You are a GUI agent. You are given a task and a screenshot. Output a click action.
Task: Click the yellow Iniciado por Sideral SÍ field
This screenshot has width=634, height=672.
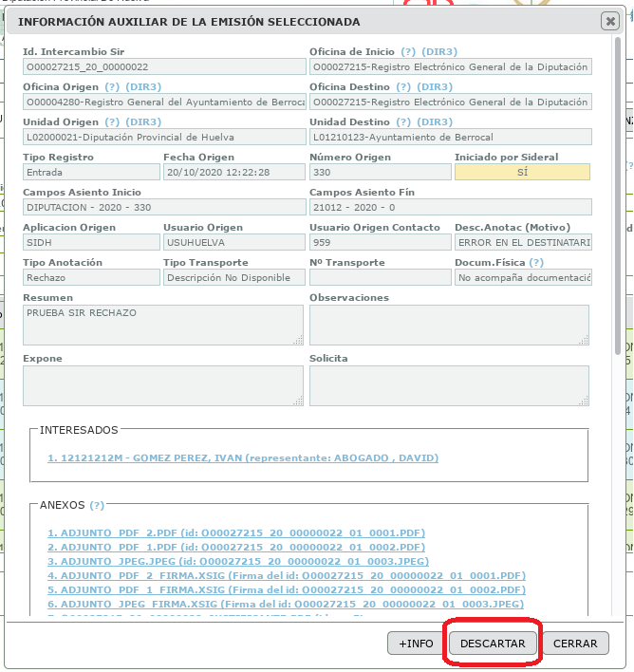[x=522, y=173]
